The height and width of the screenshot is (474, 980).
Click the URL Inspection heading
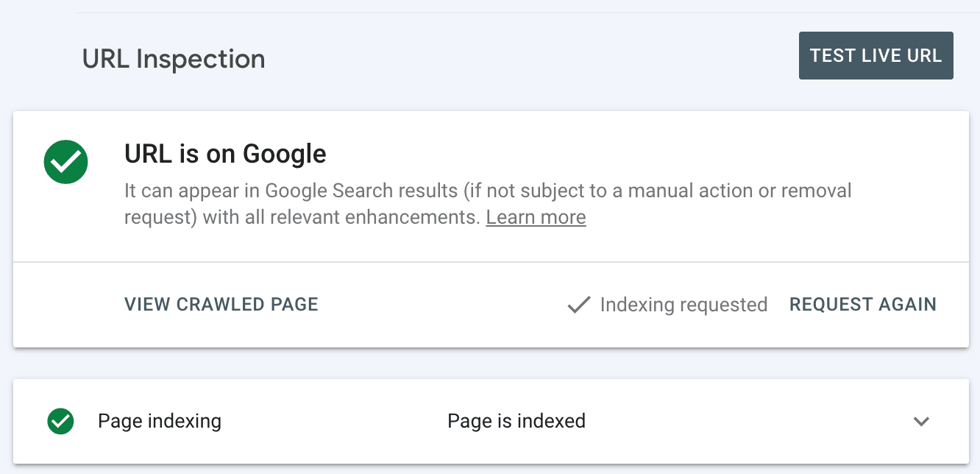pyautogui.click(x=174, y=58)
